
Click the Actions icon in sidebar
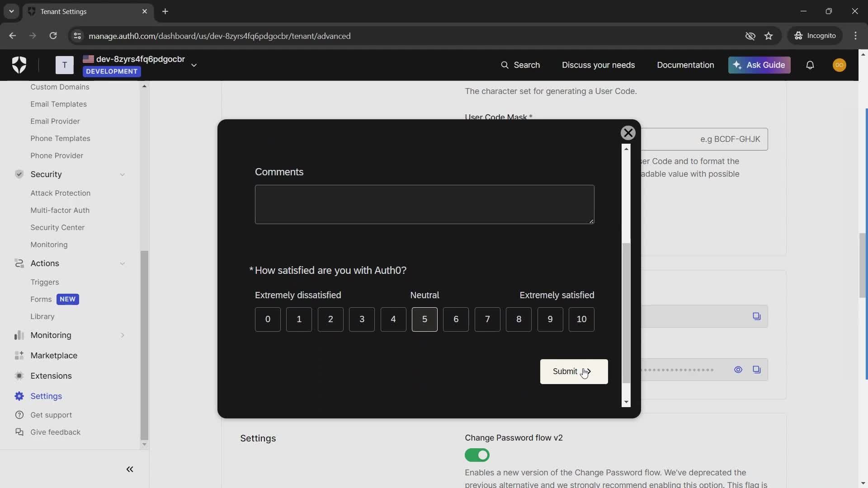[x=19, y=263]
